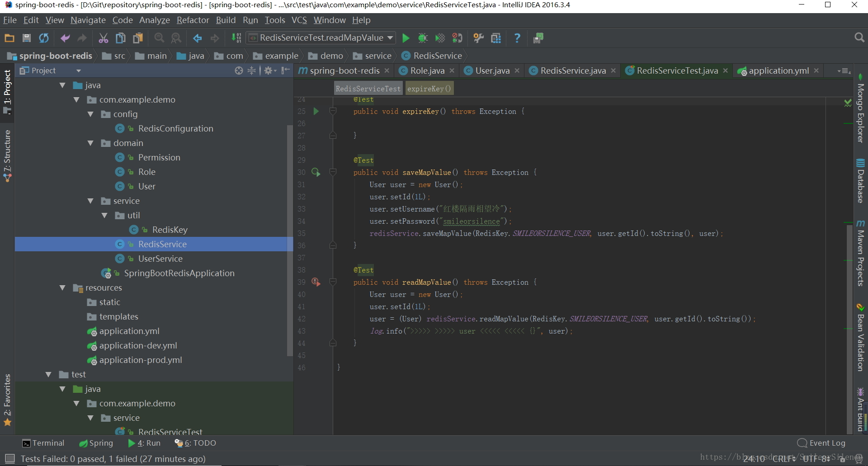Click Scroll from Source icon in Project panel
This screenshot has height=466, width=868.
[239, 71]
